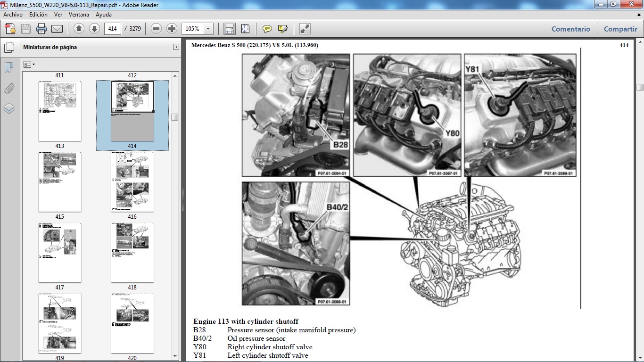Zoom in using the plus button
This screenshot has width=644, height=362.
172,29
